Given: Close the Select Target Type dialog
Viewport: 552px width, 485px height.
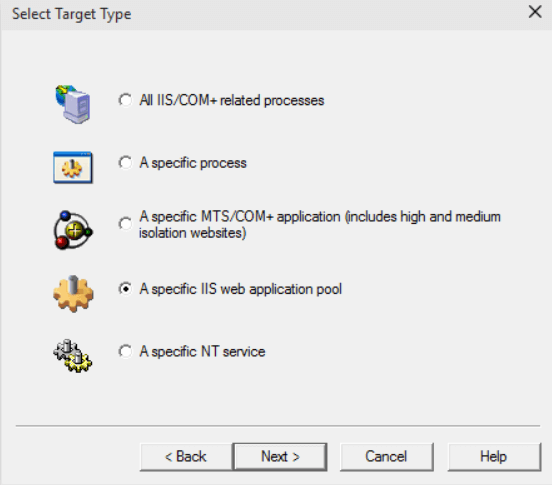Looking at the screenshot, I should pos(535,12).
